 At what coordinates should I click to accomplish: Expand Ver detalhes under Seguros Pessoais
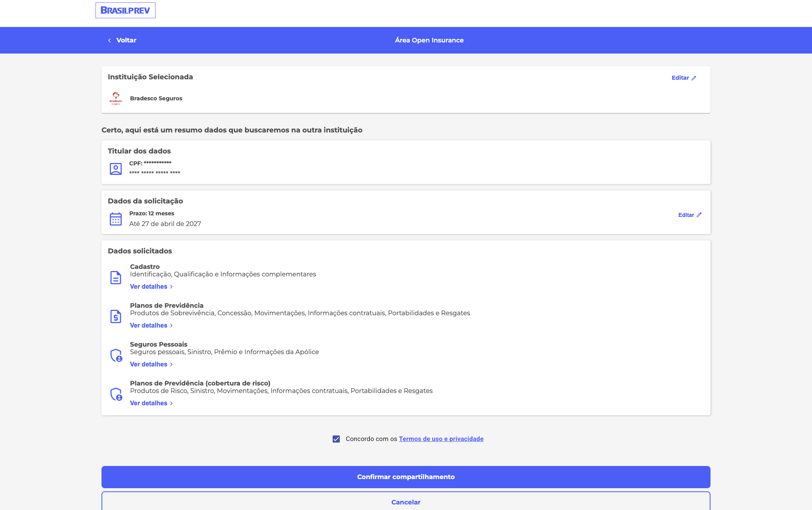(x=151, y=364)
